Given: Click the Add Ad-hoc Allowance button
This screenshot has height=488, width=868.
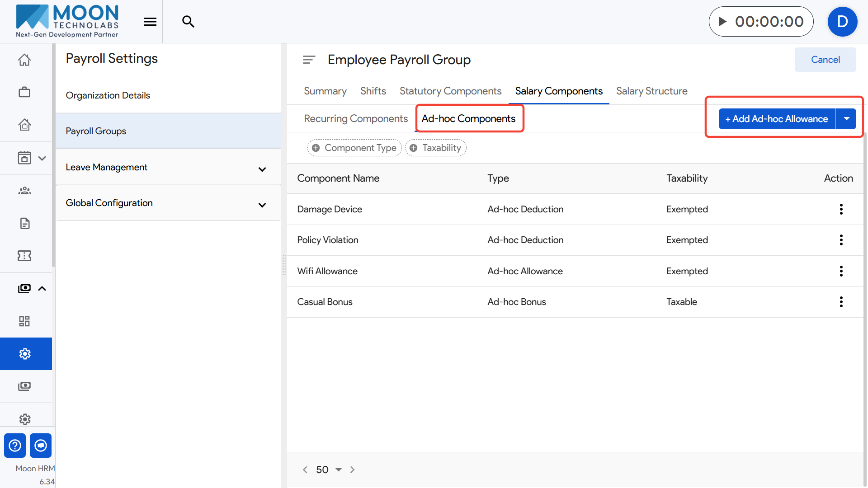Looking at the screenshot, I should 776,119.
